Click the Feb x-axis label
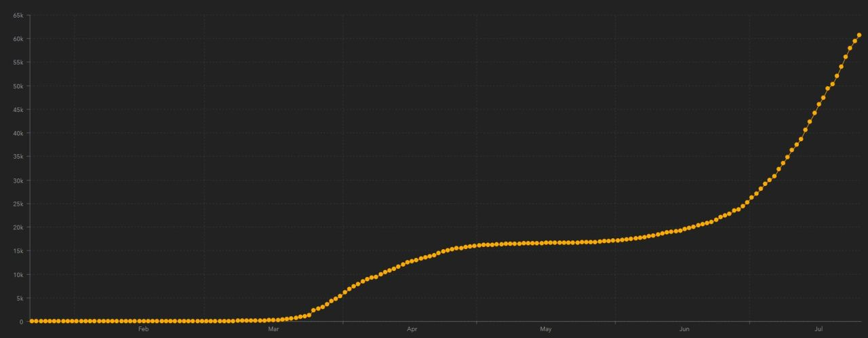This screenshot has height=338, width=868. coord(143,329)
